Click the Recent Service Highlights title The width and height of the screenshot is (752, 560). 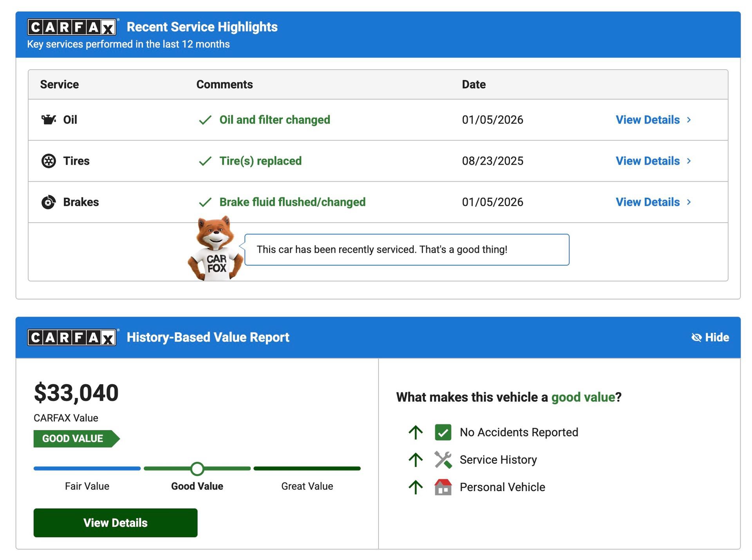pos(202,27)
